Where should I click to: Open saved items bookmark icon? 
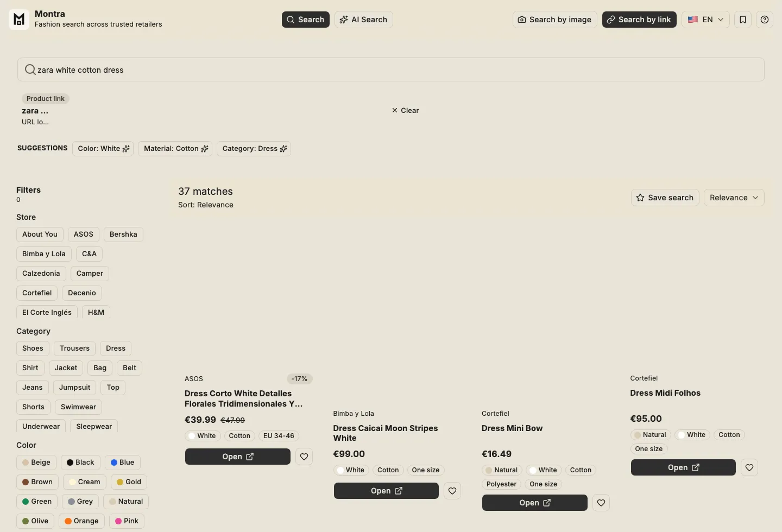pos(743,20)
